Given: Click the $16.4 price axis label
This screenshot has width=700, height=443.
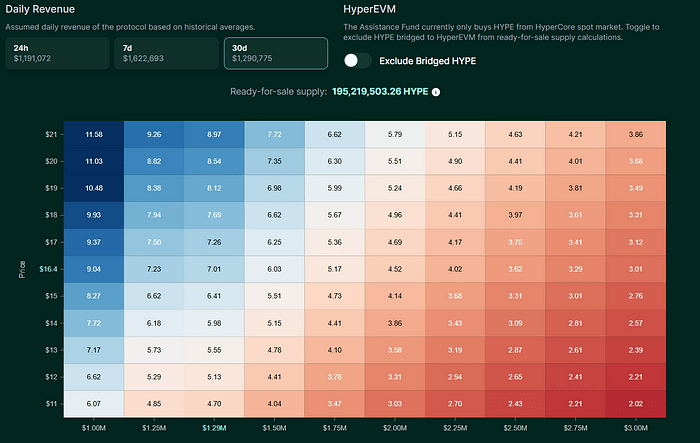Looking at the screenshot, I should [x=48, y=269].
